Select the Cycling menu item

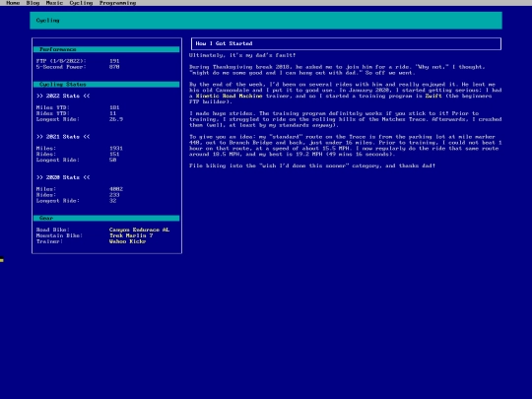(x=81, y=3)
